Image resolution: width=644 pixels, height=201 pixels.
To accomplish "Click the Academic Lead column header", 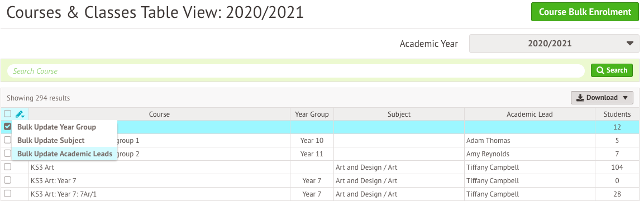I will [x=529, y=114].
